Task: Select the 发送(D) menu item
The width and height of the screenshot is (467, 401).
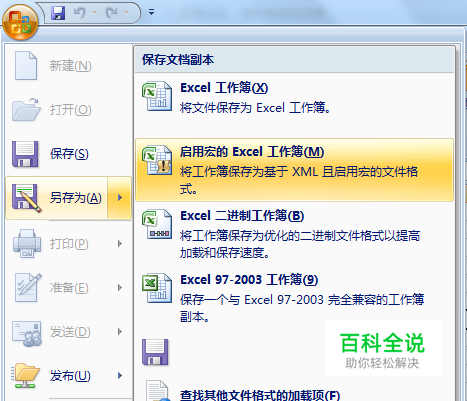Action: point(68,332)
